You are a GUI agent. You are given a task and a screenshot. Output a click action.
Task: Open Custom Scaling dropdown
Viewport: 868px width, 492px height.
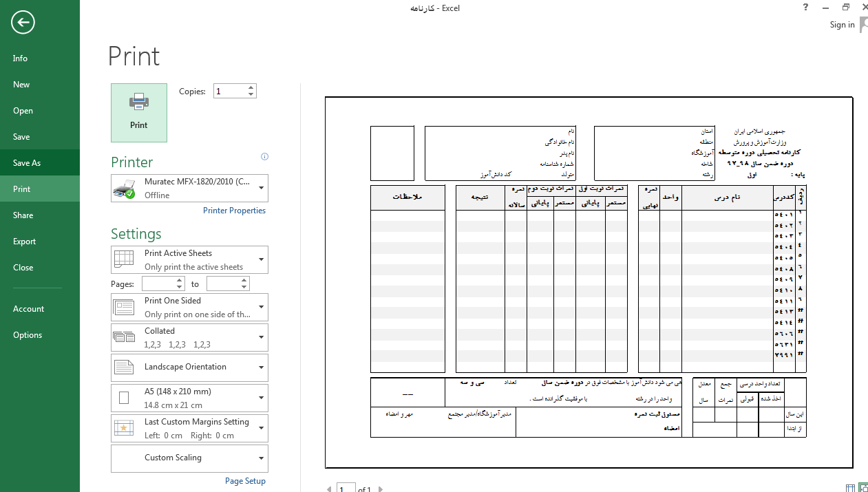point(189,458)
